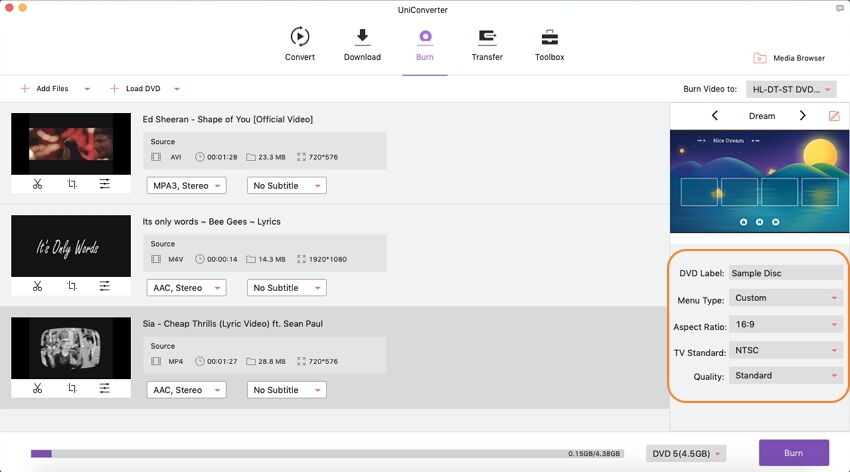Go to previous DVD template
The width and height of the screenshot is (850, 472).
(x=714, y=115)
